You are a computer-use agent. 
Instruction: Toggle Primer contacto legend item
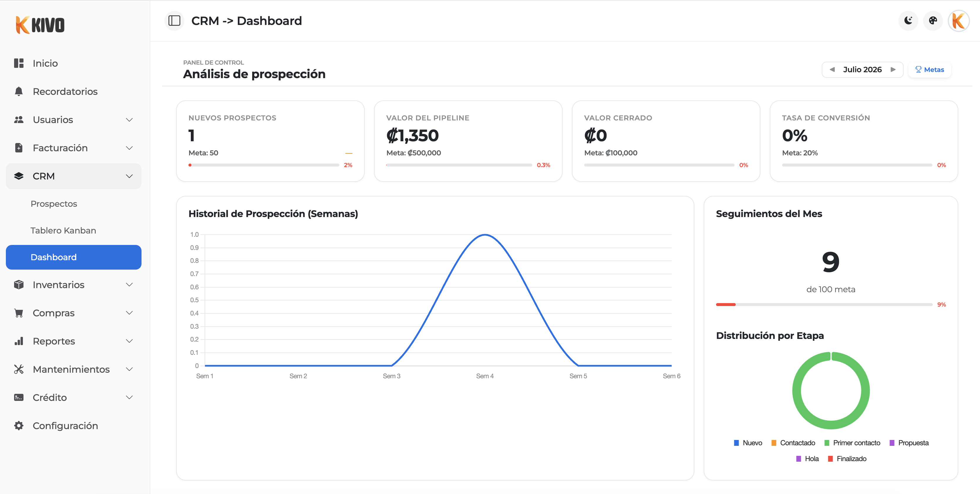pyautogui.click(x=852, y=443)
